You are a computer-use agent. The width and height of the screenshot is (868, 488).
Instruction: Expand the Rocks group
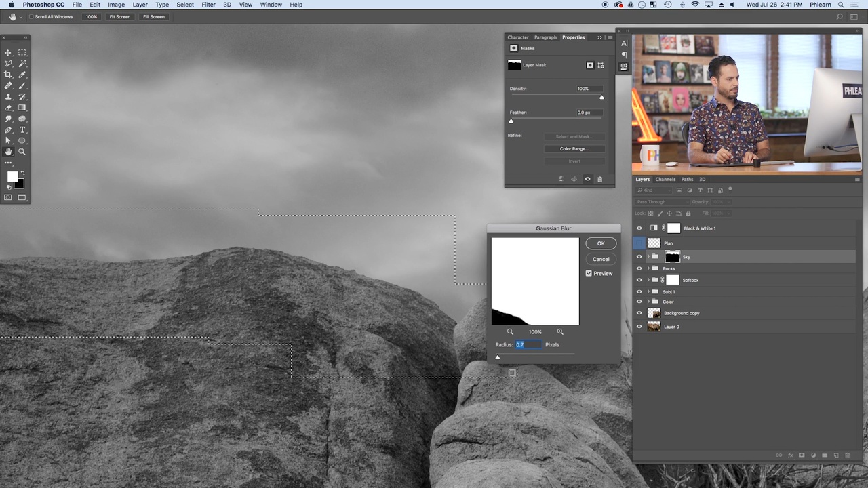tap(648, 268)
